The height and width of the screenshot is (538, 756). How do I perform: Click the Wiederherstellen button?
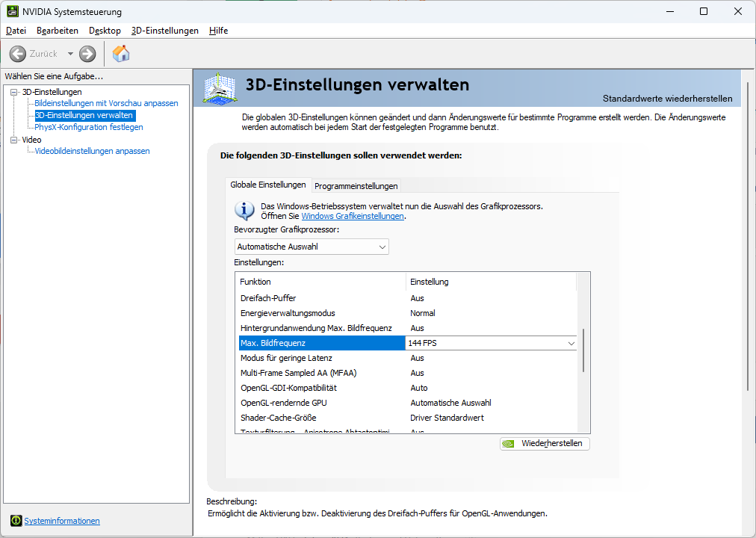coord(545,444)
